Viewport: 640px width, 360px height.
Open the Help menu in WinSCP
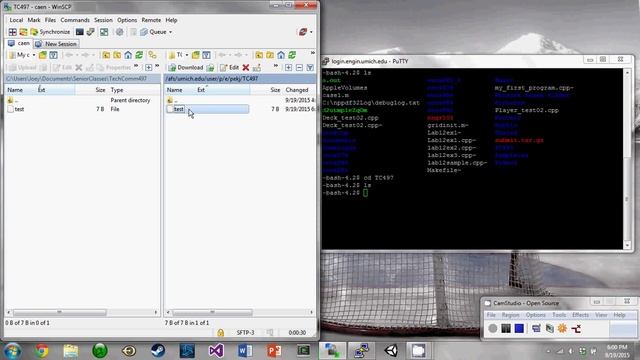171,20
